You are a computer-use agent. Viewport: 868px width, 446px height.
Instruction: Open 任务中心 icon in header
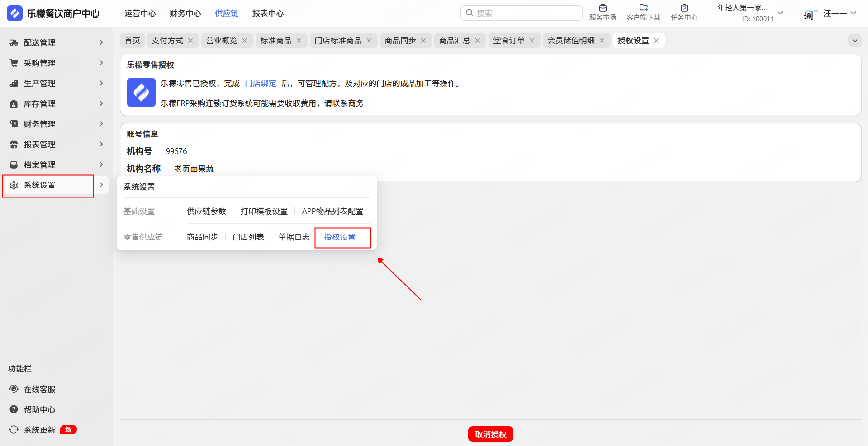click(x=684, y=8)
